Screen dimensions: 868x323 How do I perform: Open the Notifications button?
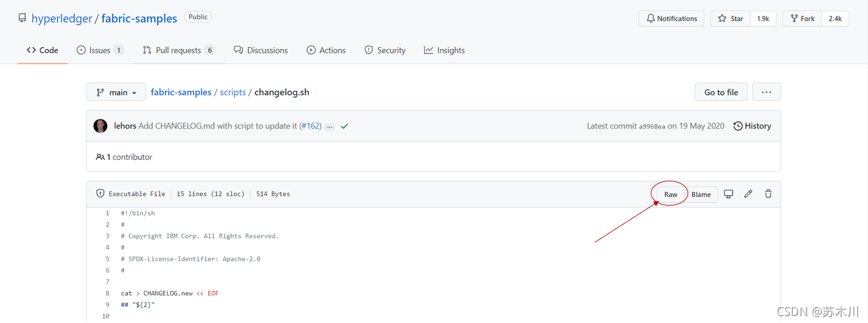pyautogui.click(x=671, y=19)
